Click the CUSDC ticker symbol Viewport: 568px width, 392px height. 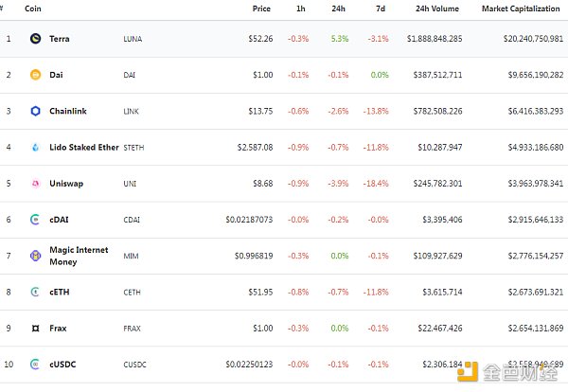(x=134, y=365)
